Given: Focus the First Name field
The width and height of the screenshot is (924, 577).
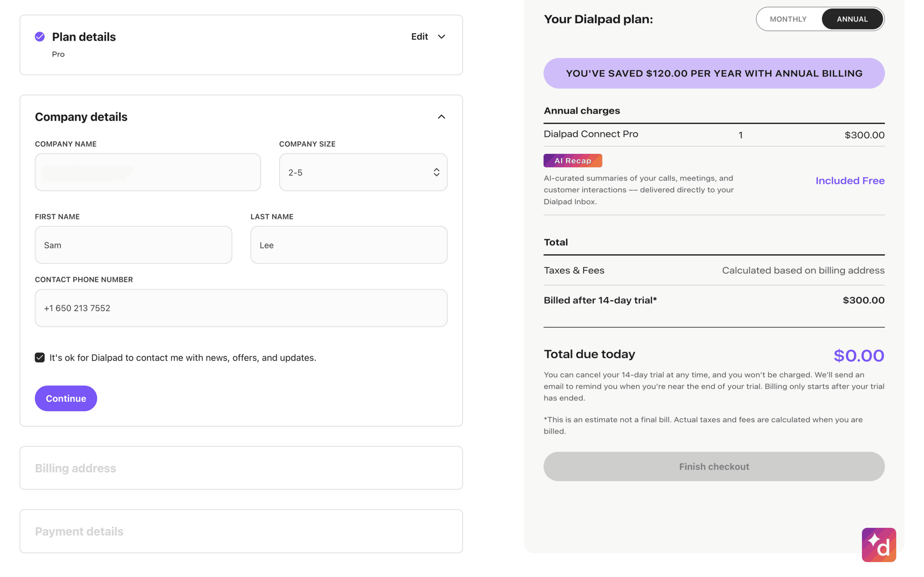Looking at the screenshot, I should pos(133,245).
